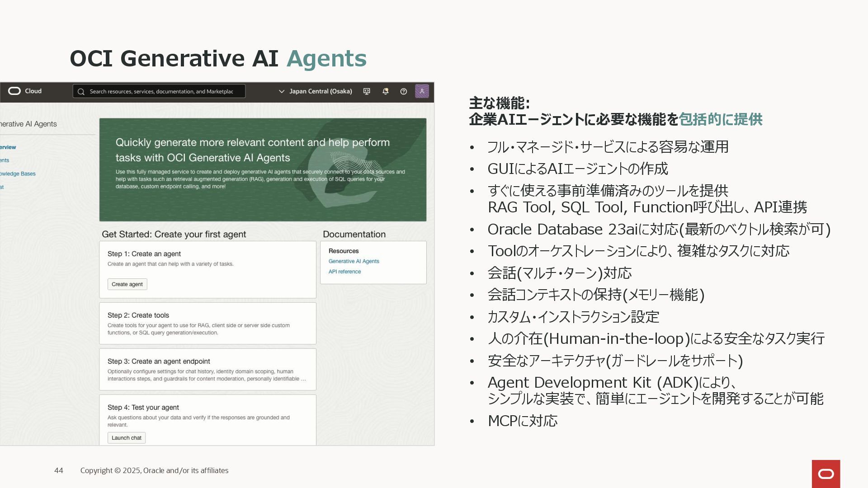Image resolution: width=868 pixels, height=488 pixels.
Task: Open the Chat sidebar item
Action: coord(2,187)
